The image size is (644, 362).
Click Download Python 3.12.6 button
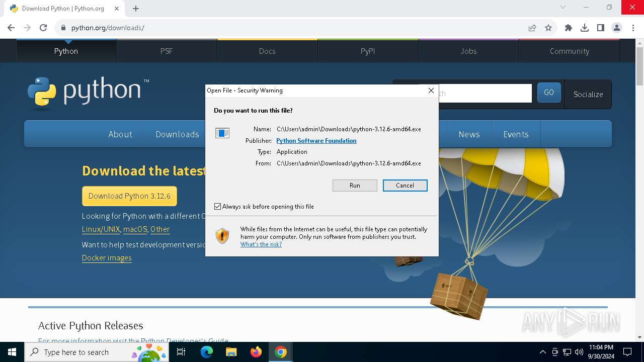[x=129, y=196]
